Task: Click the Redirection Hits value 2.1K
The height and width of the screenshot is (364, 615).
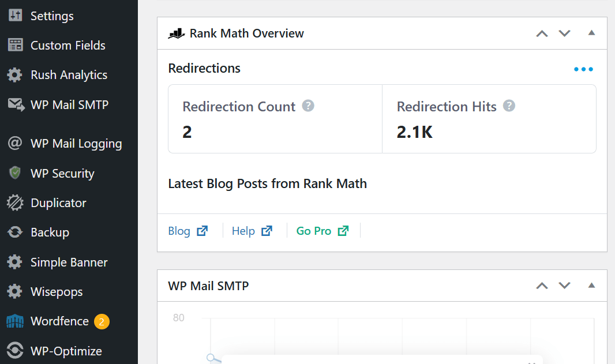Action: click(415, 132)
